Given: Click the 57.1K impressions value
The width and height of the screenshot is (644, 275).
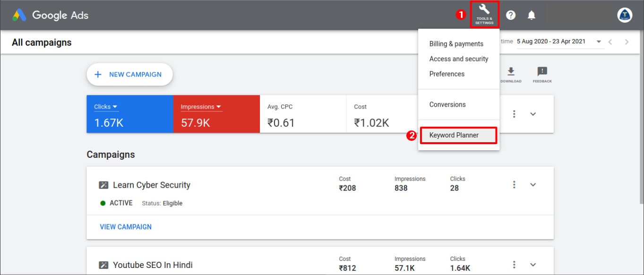Looking at the screenshot, I should coord(404,268).
